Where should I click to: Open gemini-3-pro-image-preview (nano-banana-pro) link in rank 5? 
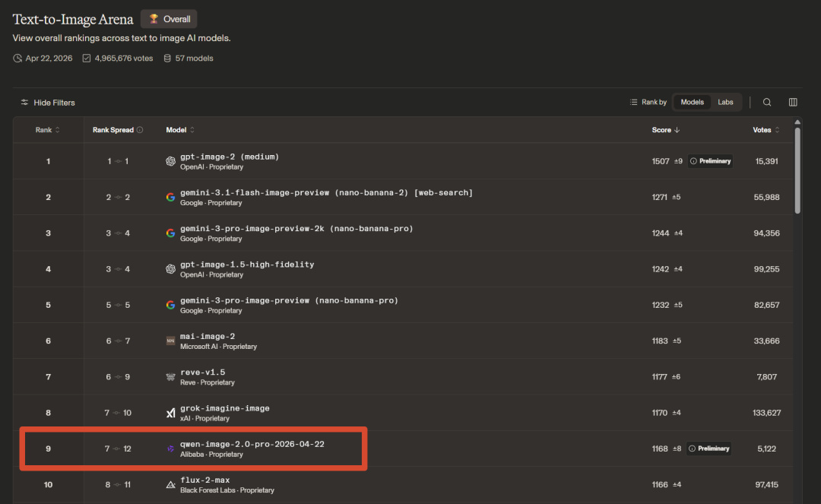289,300
